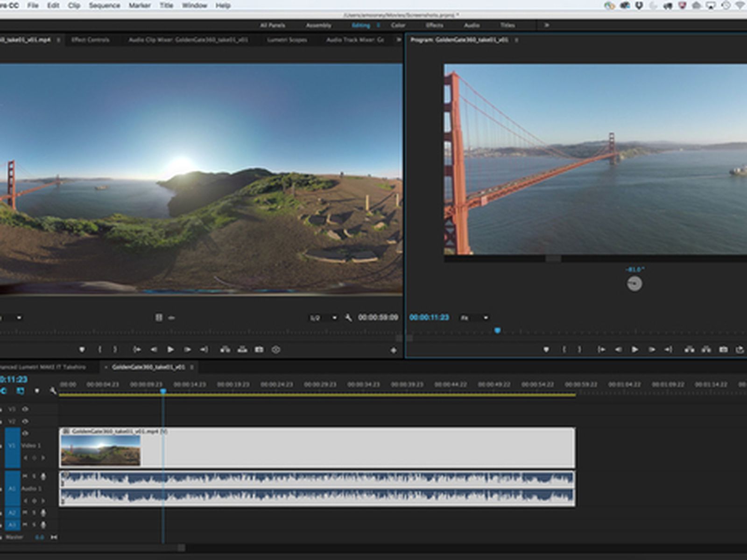Export frame from the Program monitor

723,350
